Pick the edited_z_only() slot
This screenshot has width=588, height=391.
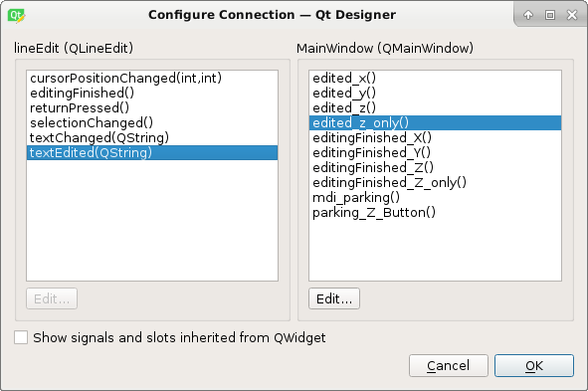(x=435, y=123)
